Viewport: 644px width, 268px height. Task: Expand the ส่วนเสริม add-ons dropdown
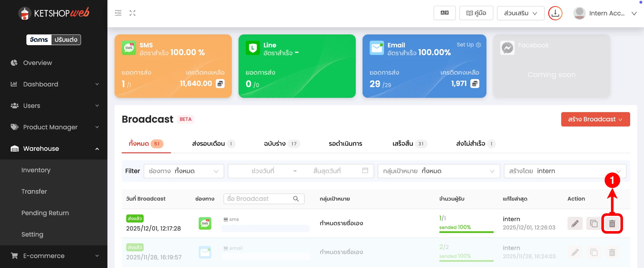click(x=520, y=13)
